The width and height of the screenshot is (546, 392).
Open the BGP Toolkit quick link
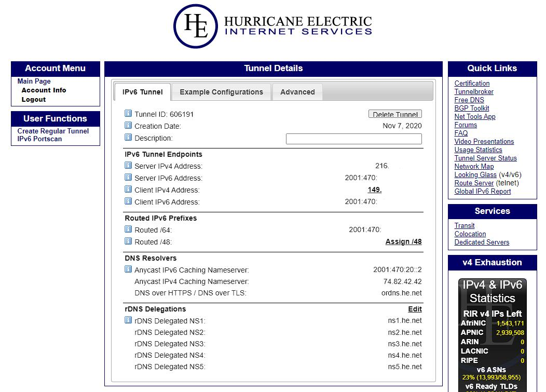pyautogui.click(x=471, y=109)
